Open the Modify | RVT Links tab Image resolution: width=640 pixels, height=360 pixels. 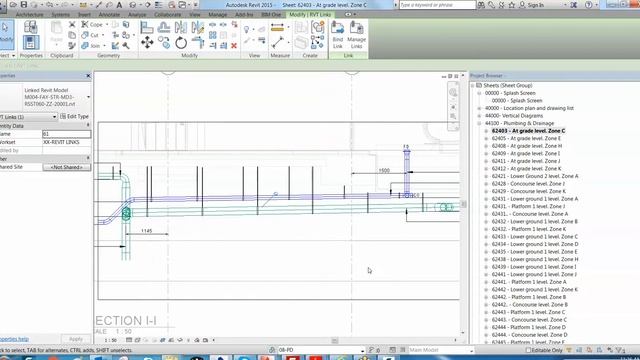[x=310, y=15]
